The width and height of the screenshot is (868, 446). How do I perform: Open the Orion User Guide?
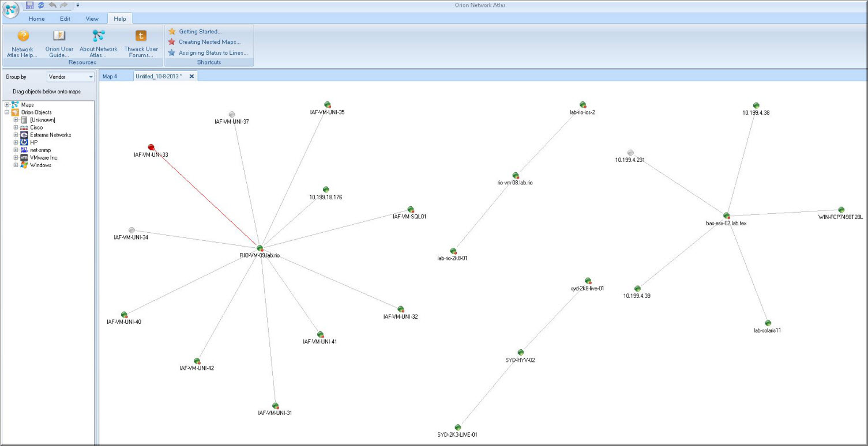tap(59, 44)
